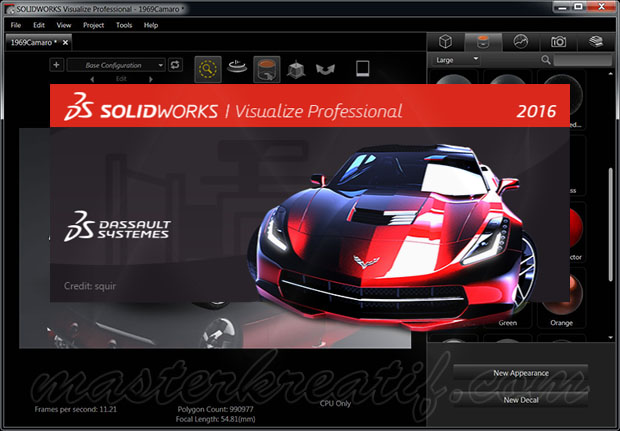Minimize the SOLIDWORKS Visualize window

click(562, 7)
